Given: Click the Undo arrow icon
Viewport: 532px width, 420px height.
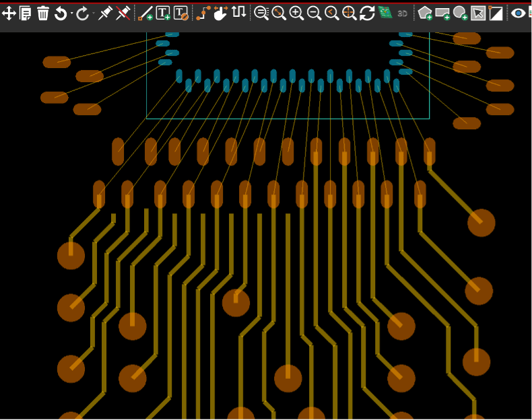Looking at the screenshot, I should click(61, 13).
